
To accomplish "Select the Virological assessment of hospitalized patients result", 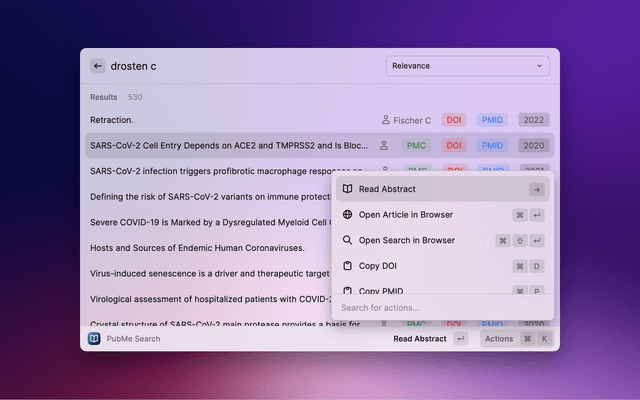I will point(200,298).
